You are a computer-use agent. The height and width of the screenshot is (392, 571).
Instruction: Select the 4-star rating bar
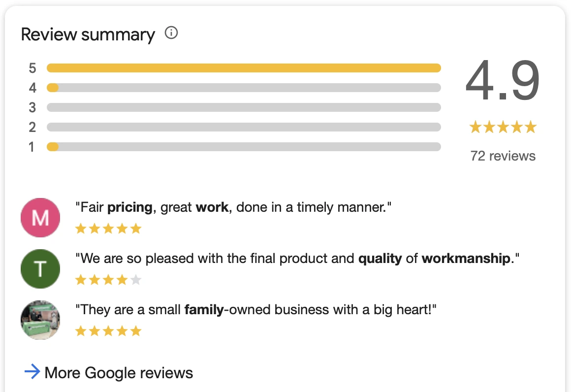tap(244, 88)
